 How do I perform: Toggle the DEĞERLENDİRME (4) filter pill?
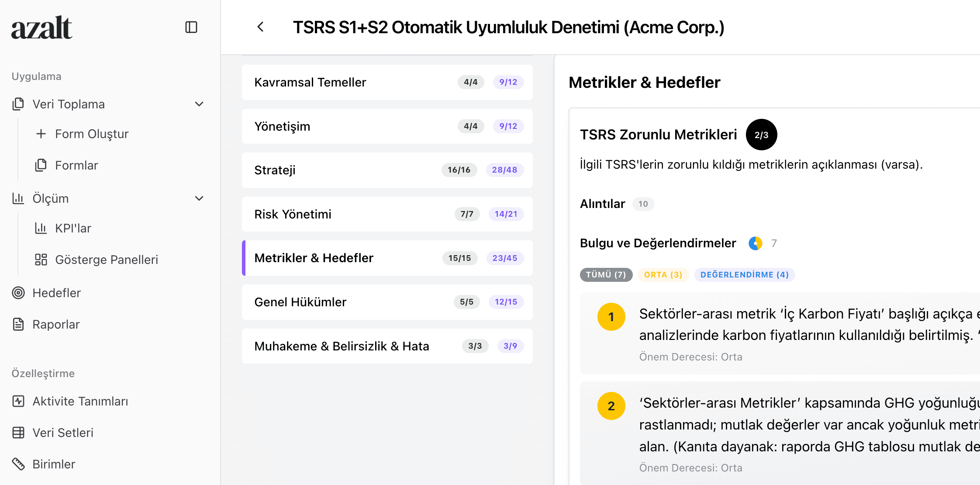(x=744, y=274)
